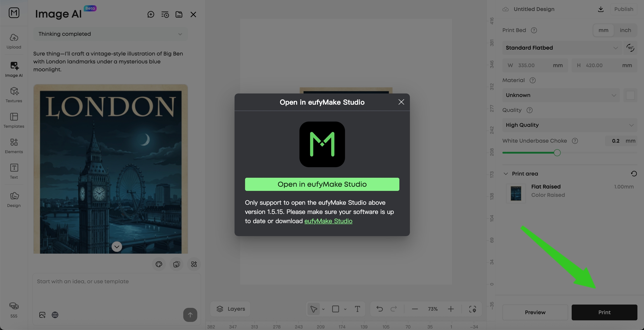644x330 pixels.
Task: Start a new chat in Image AI
Action: click(x=151, y=14)
